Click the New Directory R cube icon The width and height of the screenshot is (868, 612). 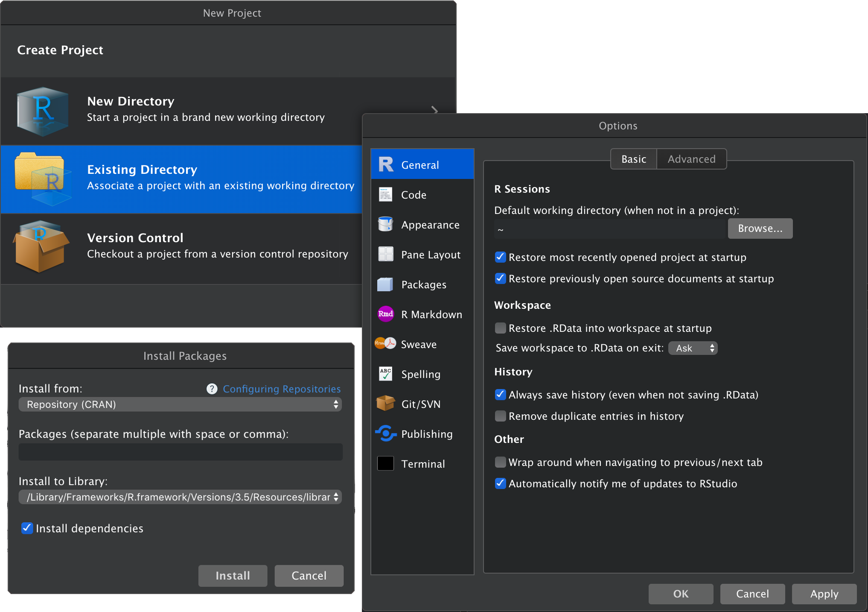tap(43, 111)
